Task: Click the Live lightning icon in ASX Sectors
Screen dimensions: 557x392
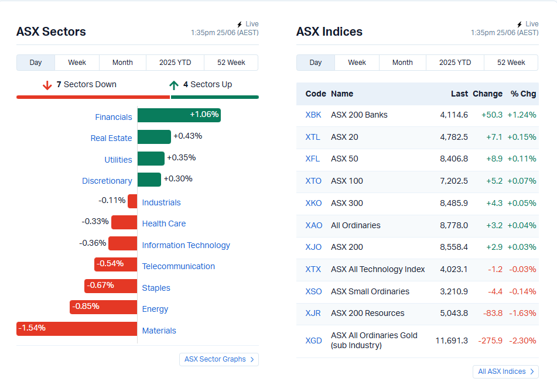Action: click(240, 24)
